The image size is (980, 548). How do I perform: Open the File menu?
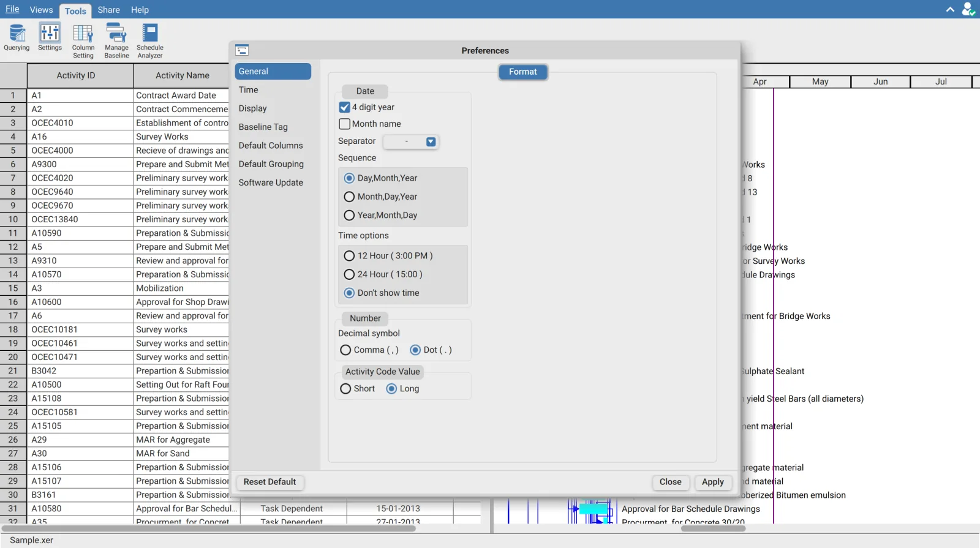coord(12,9)
